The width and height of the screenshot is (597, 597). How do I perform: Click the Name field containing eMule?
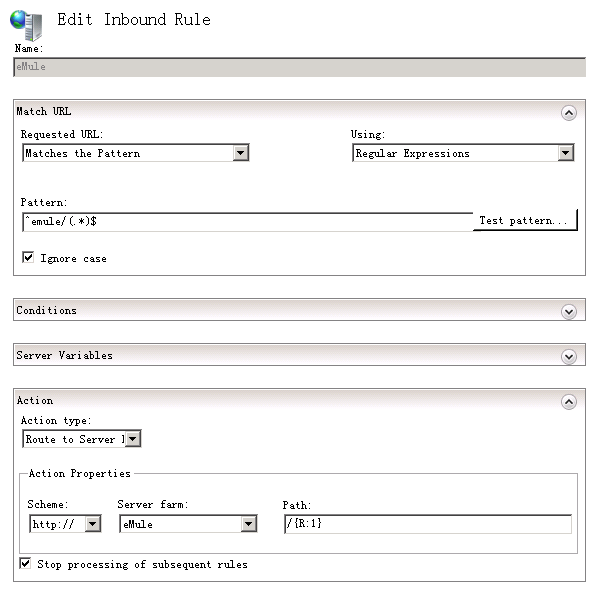[299, 67]
